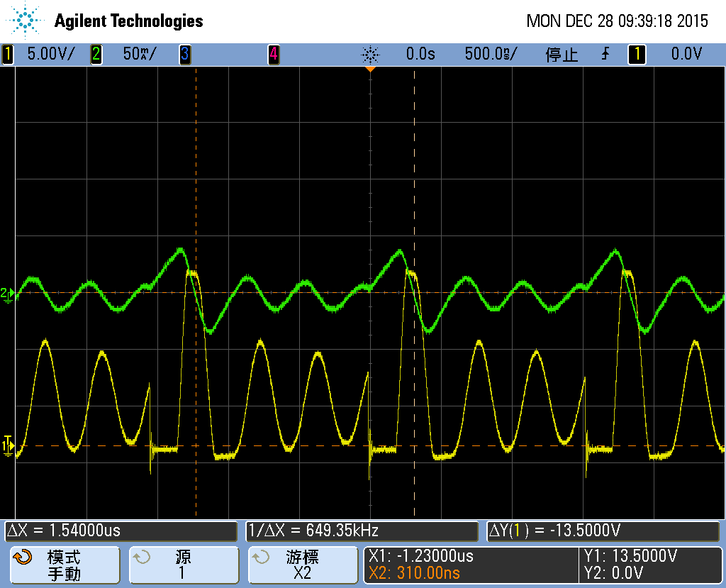Click the 0.0s delay value
726x588 pixels.
(x=420, y=54)
